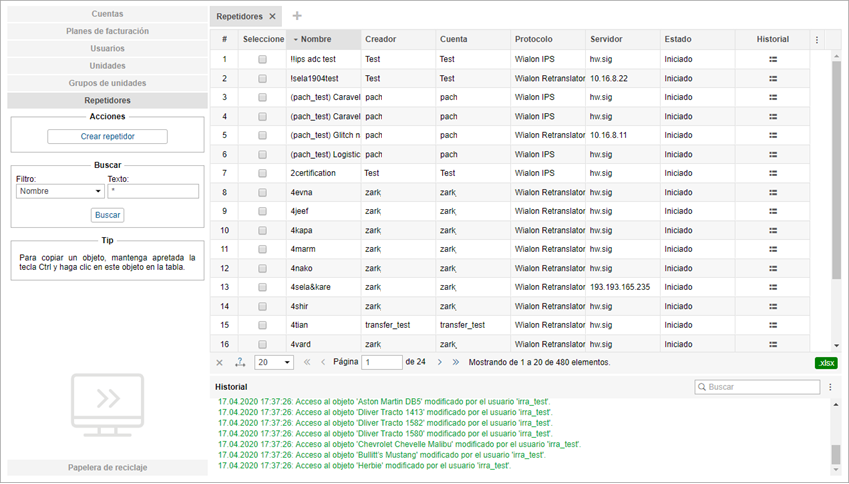This screenshot has height=484, width=849.
Task: Open the table column options (three-dots) menu
Action: (x=817, y=40)
